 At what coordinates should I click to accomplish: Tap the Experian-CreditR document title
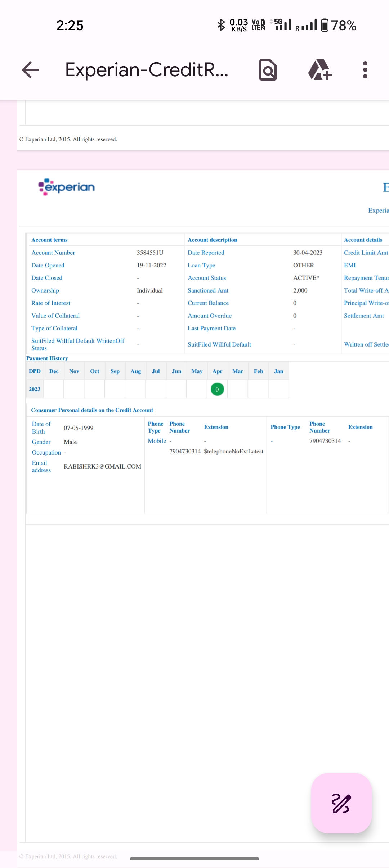[147, 70]
